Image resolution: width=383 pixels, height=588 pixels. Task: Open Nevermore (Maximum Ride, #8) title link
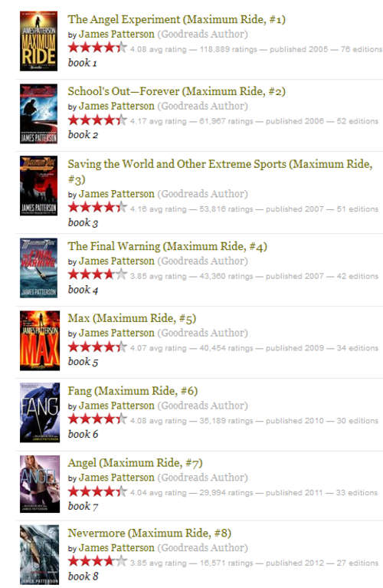click(149, 533)
